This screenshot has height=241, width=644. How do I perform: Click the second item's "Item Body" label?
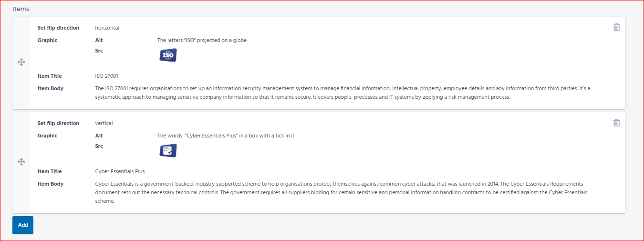[x=50, y=184]
